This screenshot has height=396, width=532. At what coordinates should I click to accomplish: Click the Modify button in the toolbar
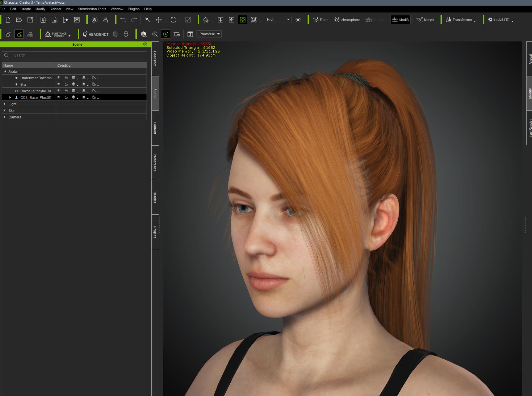(401, 20)
